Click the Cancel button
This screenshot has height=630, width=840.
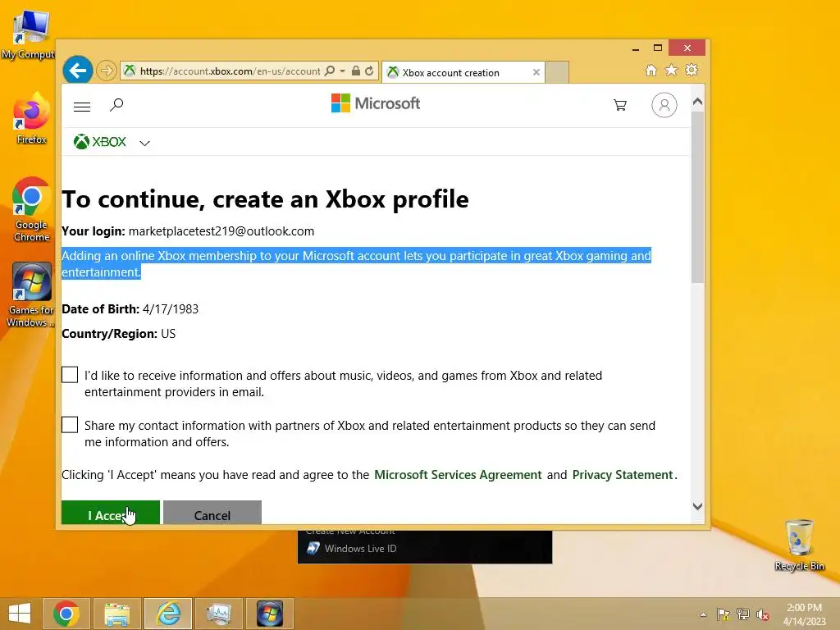(212, 513)
